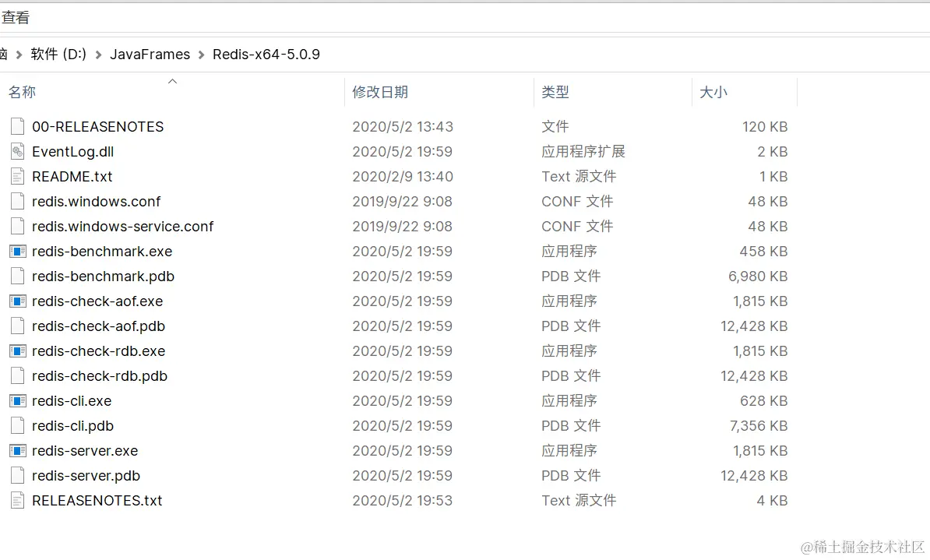Select the redis.windows-service.conf file name

[x=123, y=226]
